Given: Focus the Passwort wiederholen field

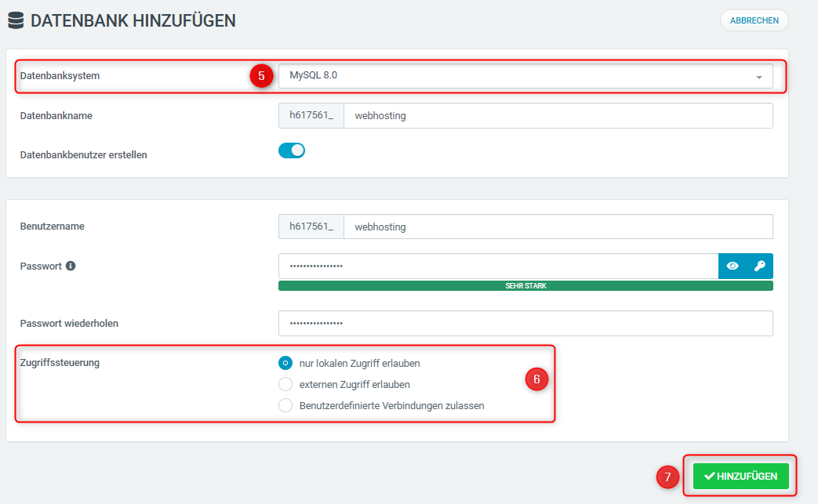Looking at the screenshot, I should pyautogui.click(x=525, y=323).
